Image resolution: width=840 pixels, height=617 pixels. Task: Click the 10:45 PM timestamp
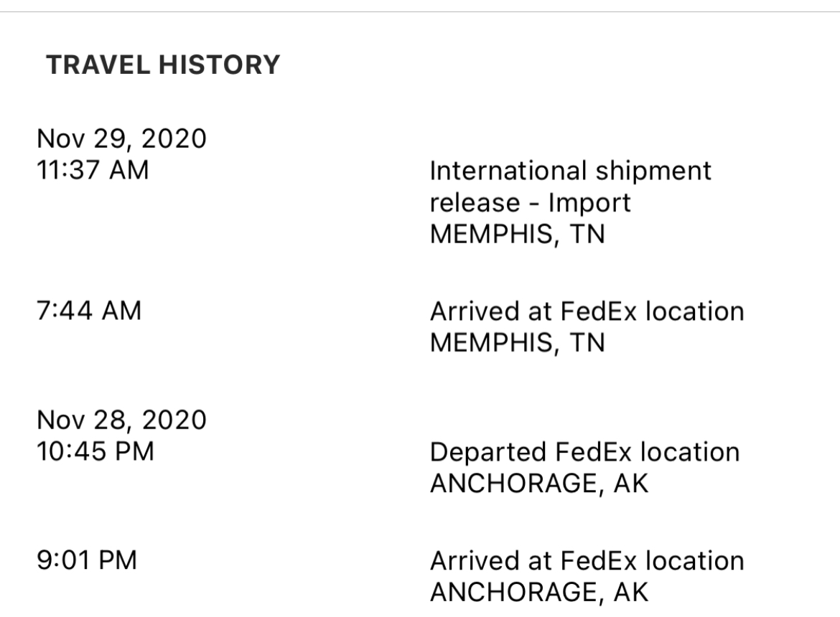tap(95, 452)
